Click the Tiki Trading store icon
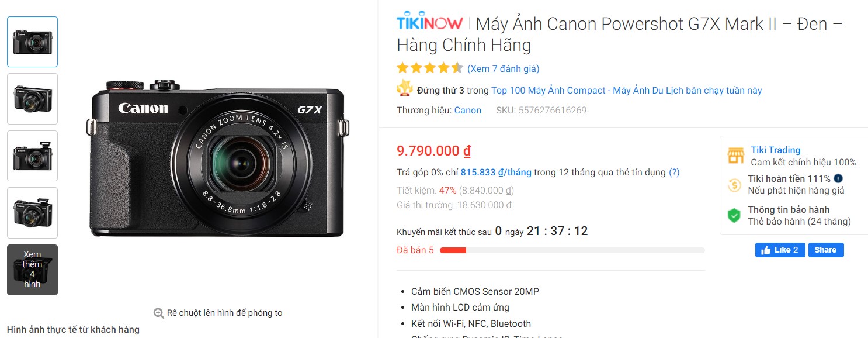The height and width of the screenshot is (338, 868). [x=735, y=156]
